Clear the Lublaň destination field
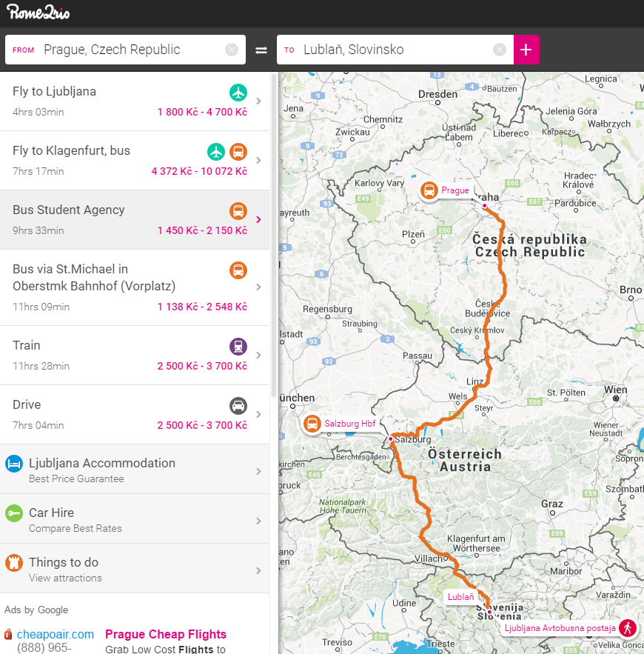The image size is (644, 654). coord(500,50)
